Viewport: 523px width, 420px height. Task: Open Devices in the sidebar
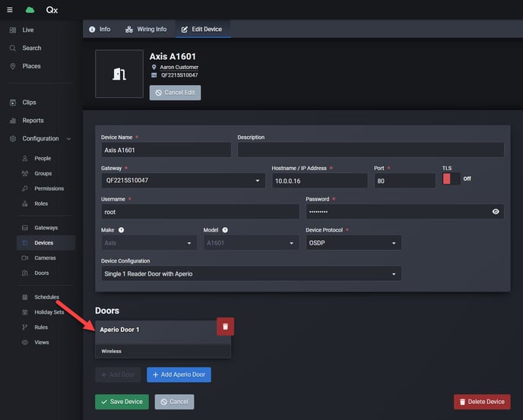46,243
